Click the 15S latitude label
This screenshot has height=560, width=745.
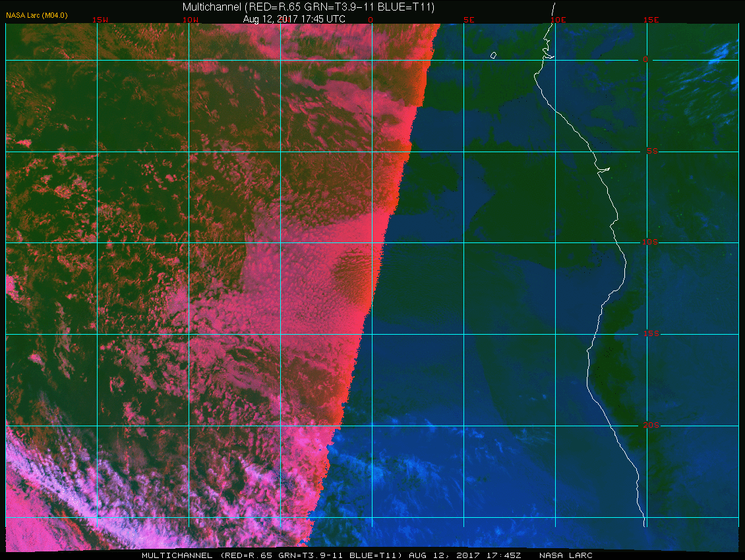651,333
